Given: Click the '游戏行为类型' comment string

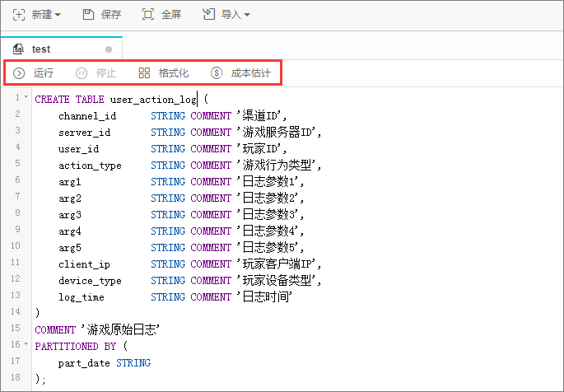Looking at the screenshot, I should (277, 166).
